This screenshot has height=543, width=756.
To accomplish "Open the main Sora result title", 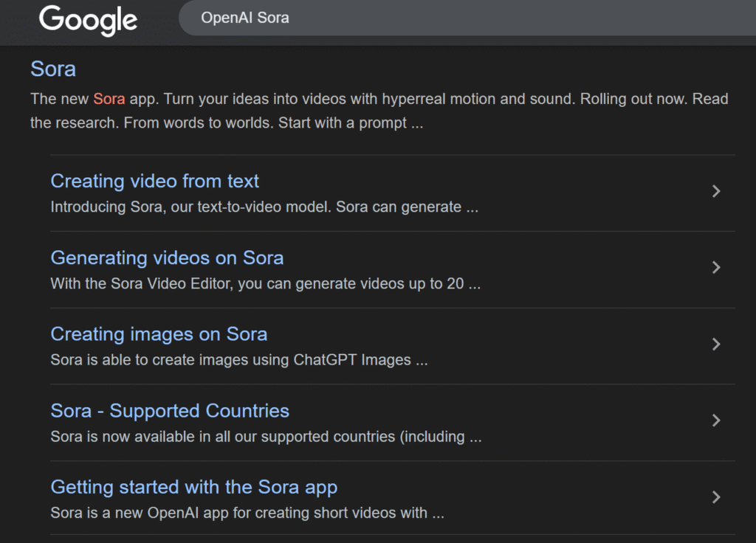I will (x=53, y=69).
